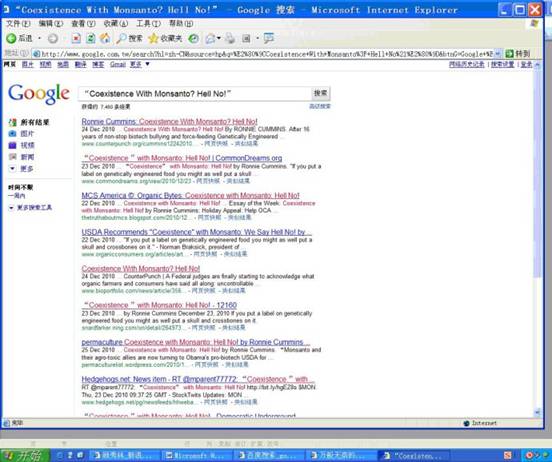Image resolution: width=552 pixels, height=462 pixels.
Task: Print the page using printer icon
Action: (x=230, y=38)
